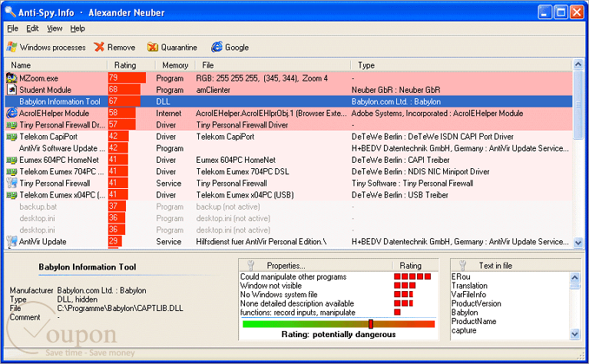Click the 79 rating bar of MZoom.exe

coord(127,78)
